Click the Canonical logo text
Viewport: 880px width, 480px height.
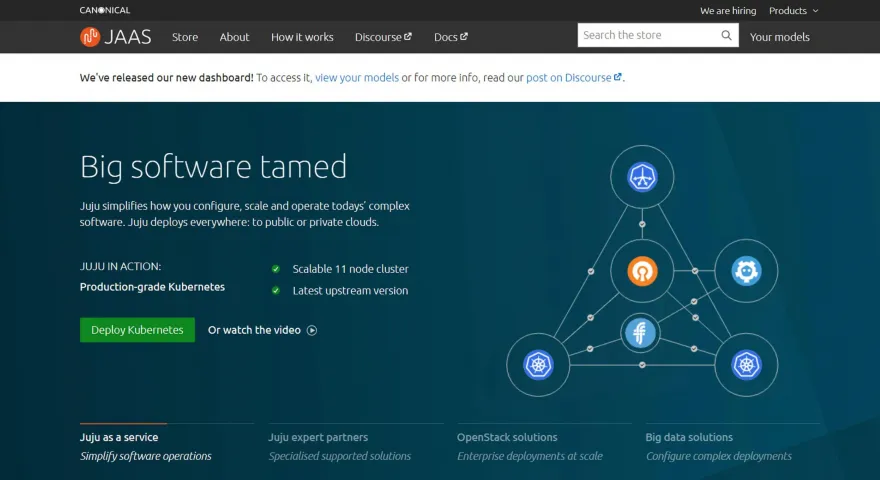pyautogui.click(x=105, y=10)
